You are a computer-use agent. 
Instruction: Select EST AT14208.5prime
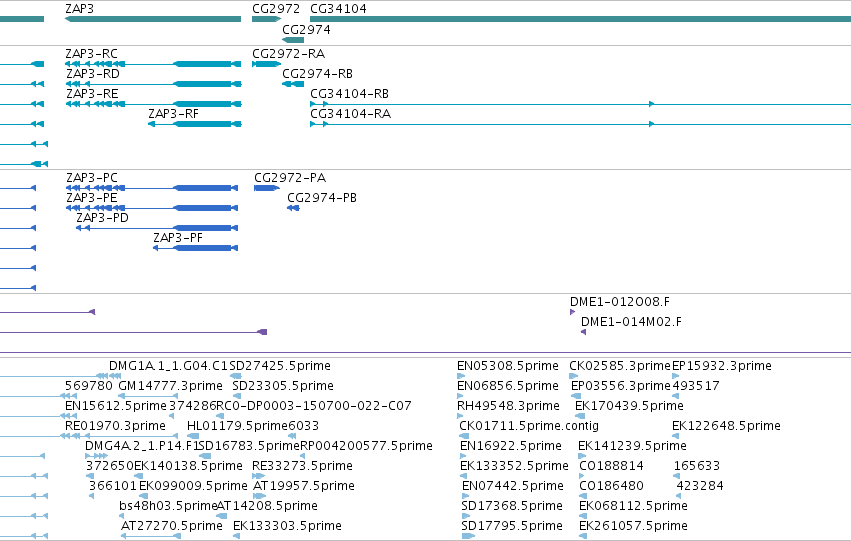268,506
